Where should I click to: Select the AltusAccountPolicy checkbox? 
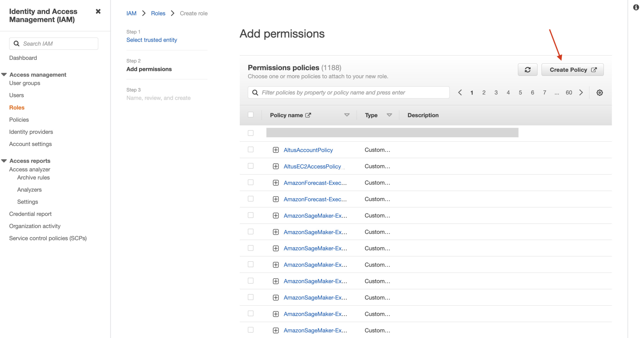point(250,149)
